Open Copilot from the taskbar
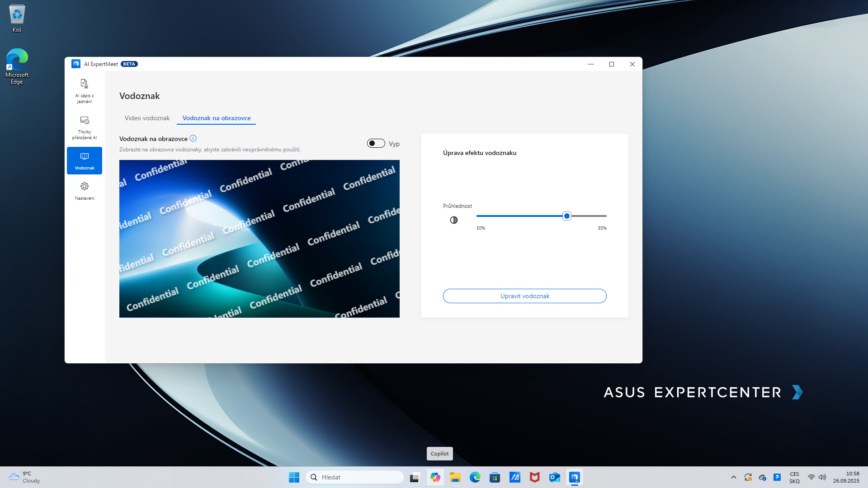 435,477
